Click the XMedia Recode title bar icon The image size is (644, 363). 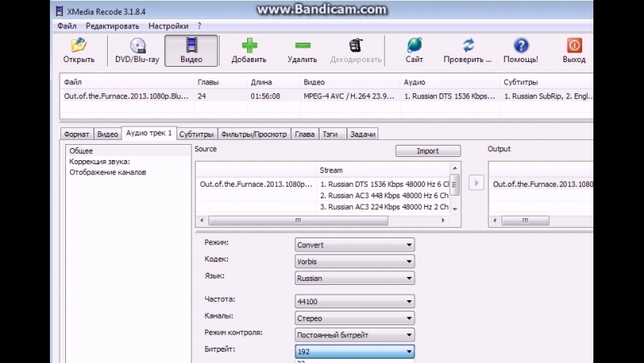point(60,11)
